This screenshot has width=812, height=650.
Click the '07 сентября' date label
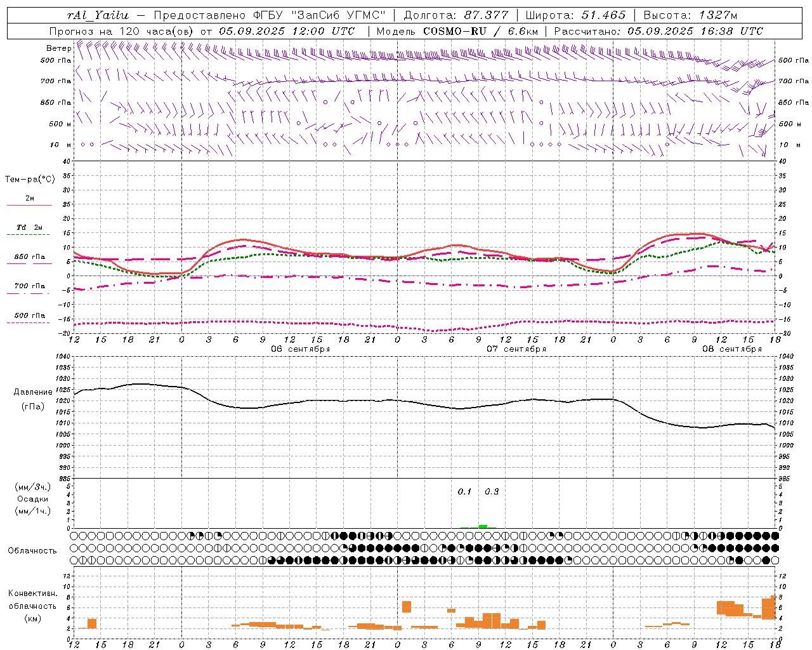516,349
